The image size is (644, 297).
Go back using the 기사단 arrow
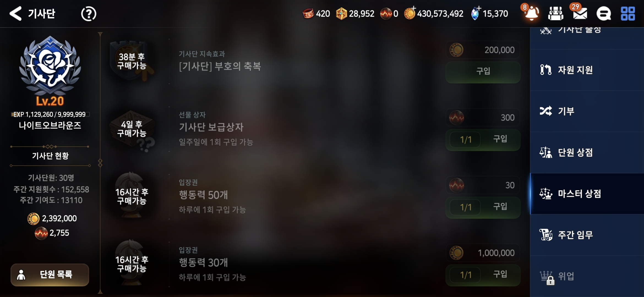pos(16,13)
